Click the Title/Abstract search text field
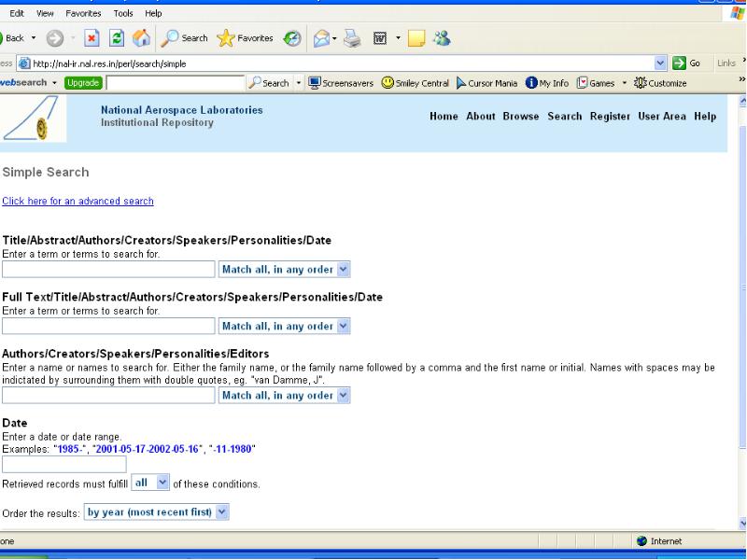Image resolution: width=747 pixels, height=560 pixels. click(x=108, y=270)
